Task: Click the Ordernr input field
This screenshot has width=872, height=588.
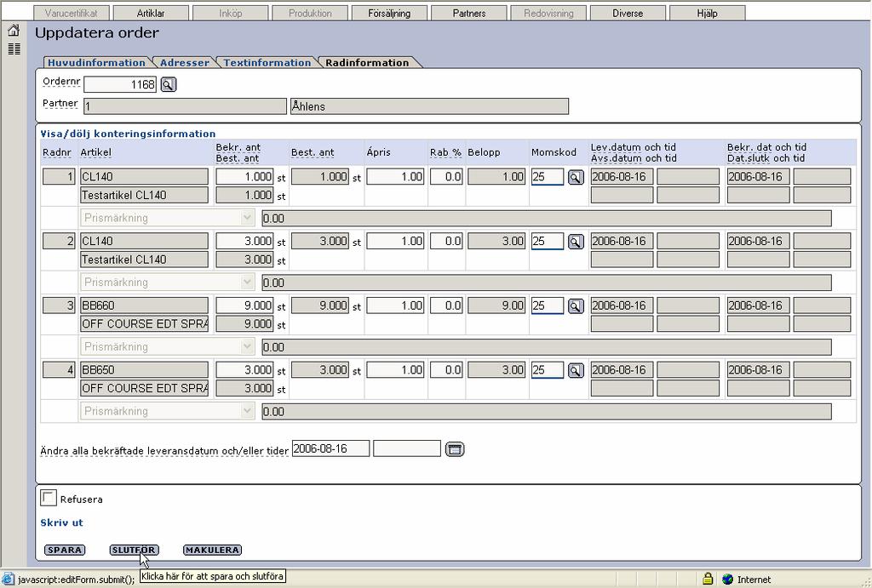Action: (120, 84)
